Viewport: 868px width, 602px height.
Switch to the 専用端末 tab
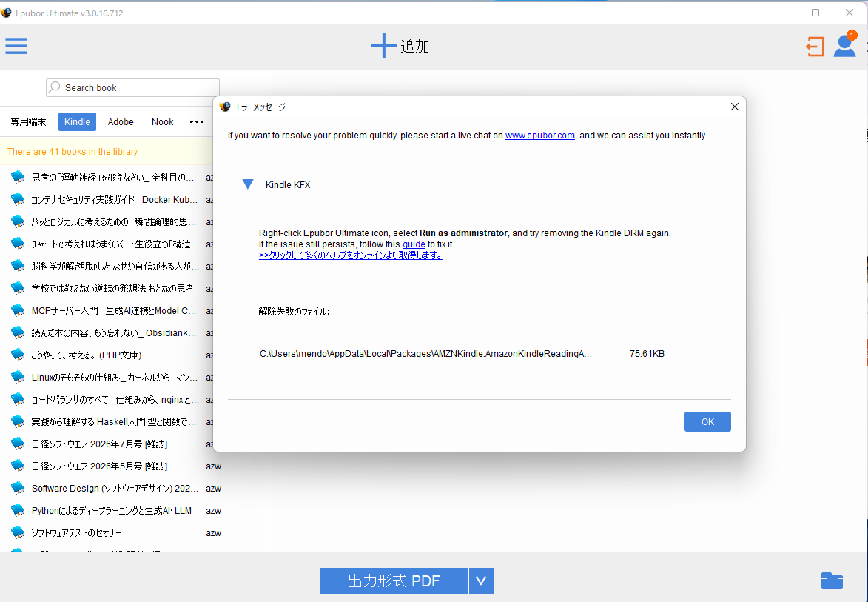pos(28,122)
